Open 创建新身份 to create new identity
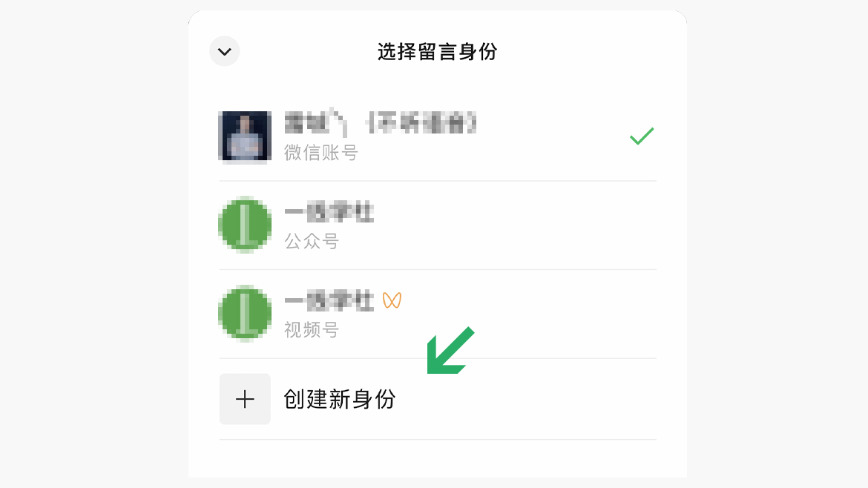This screenshot has height=488, width=868. pyautogui.click(x=339, y=399)
